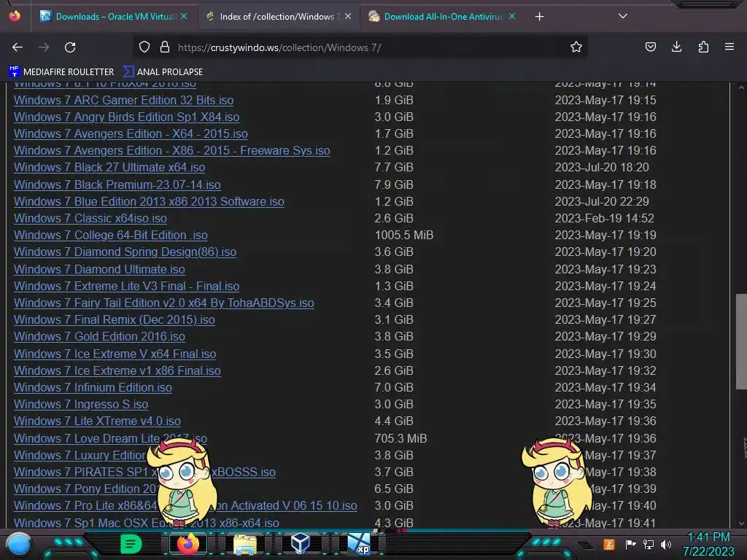The image size is (747, 560).
Task: Open Avengers Edition X86 Freeware Sys.iso link
Action: point(171,150)
